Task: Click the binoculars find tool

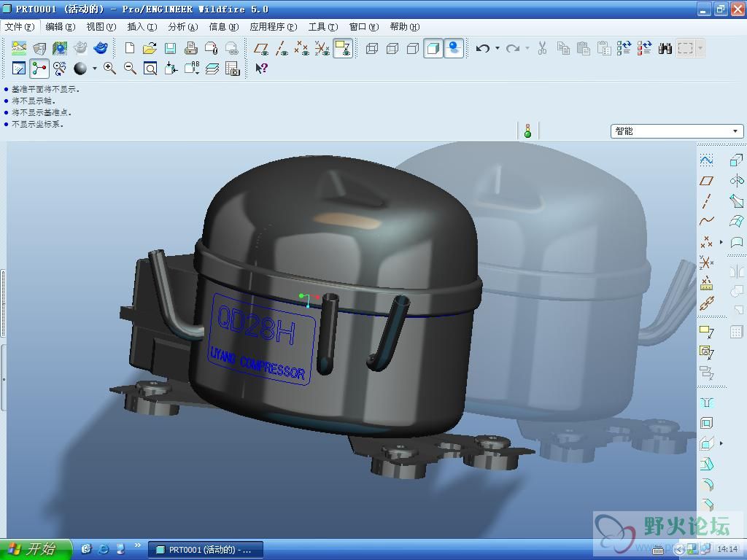Action: 665,48
